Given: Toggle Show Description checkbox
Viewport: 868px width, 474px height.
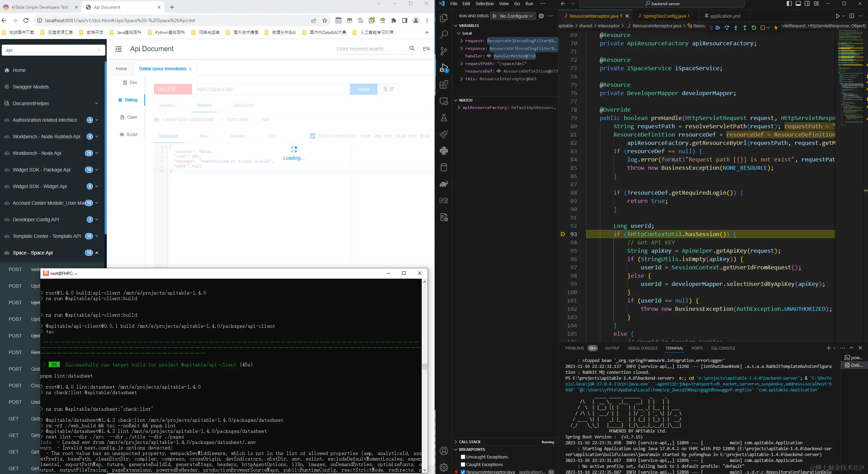Looking at the screenshot, I should pyautogui.click(x=313, y=136).
